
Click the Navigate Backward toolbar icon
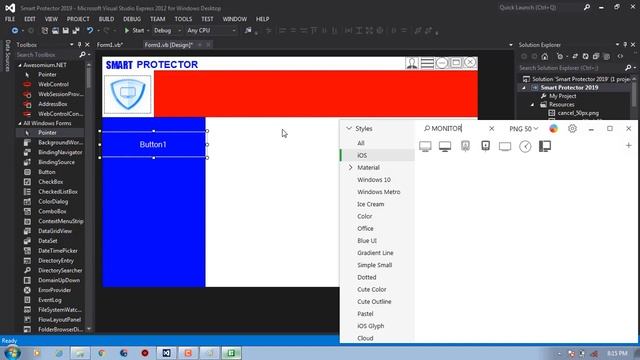click(x=15, y=31)
